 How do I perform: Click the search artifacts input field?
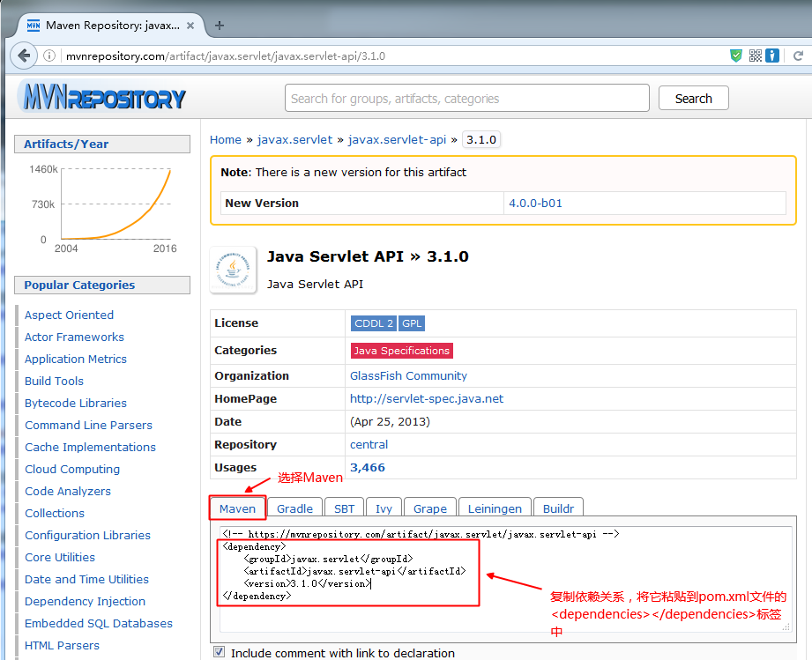tap(466, 99)
